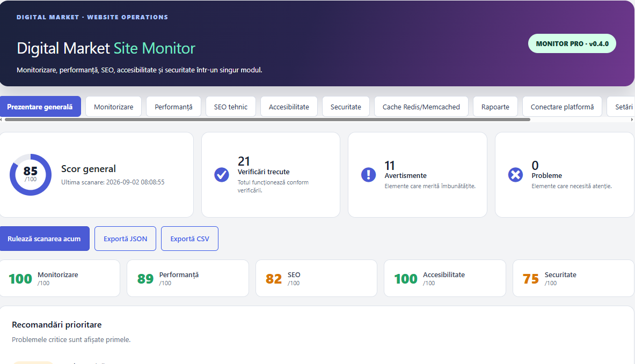Click the Recomandări prioritare heading
This screenshot has height=364, width=635.
pyautogui.click(x=57, y=325)
